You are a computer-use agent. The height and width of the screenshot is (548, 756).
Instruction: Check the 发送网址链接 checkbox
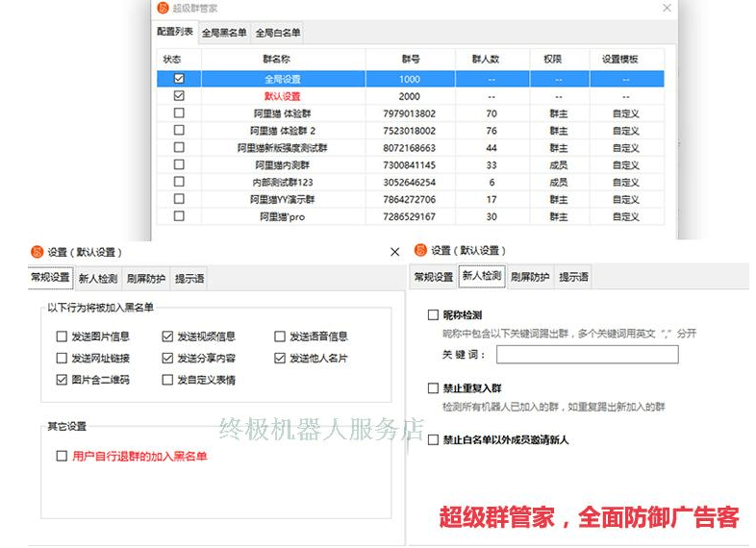pyautogui.click(x=62, y=358)
